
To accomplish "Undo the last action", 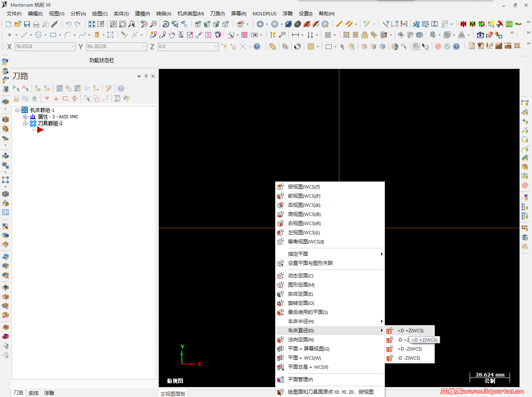I will (69, 24).
